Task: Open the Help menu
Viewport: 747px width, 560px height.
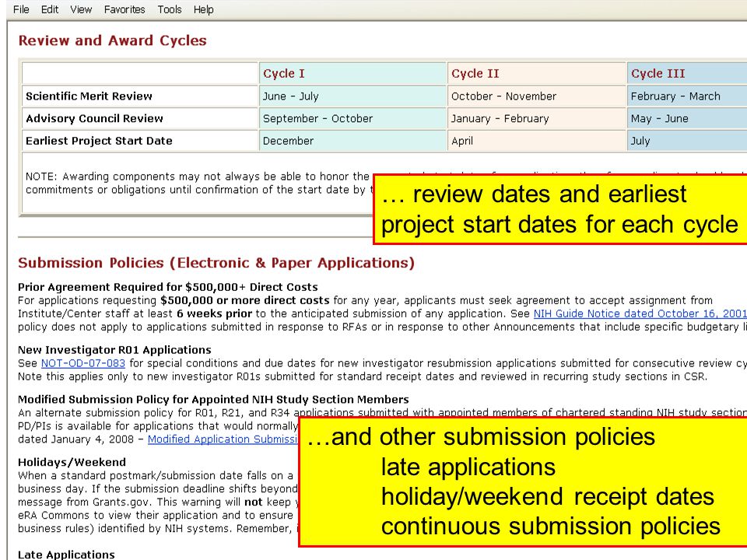Action: 203,9
